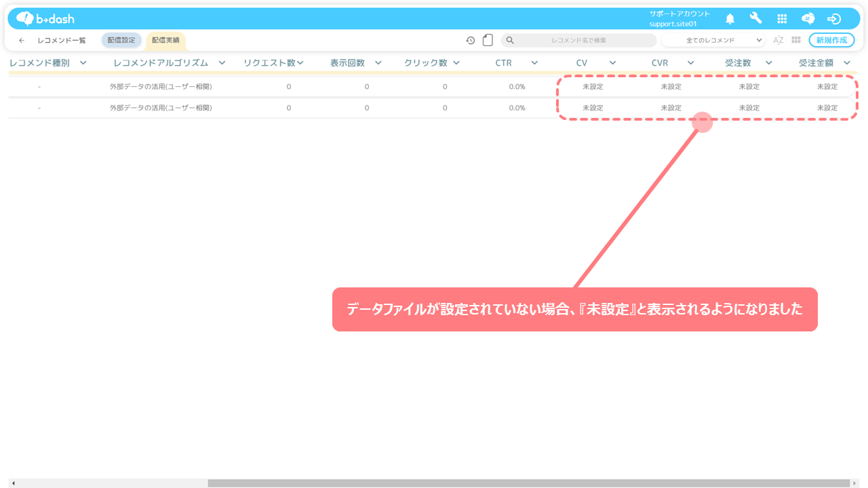
Task: Click the 受注金額 column header
Action: 816,63
